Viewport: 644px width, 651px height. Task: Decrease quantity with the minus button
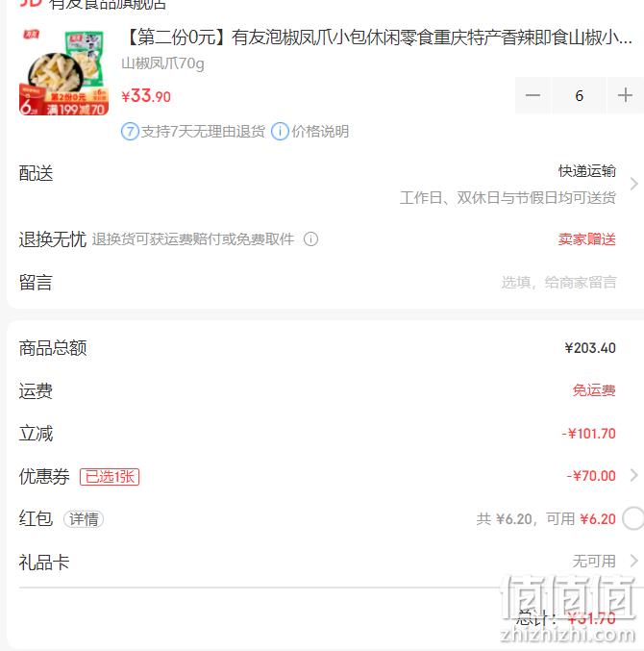pyautogui.click(x=533, y=95)
